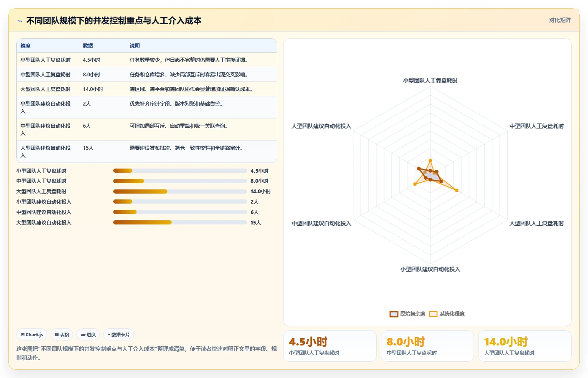Click the description 可增加局部互斥、自动重算和统一关联查询

click(x=180, y=126)
